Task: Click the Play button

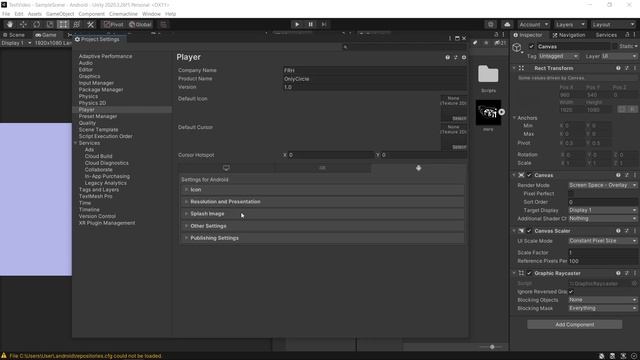Action: coord(297,24)
